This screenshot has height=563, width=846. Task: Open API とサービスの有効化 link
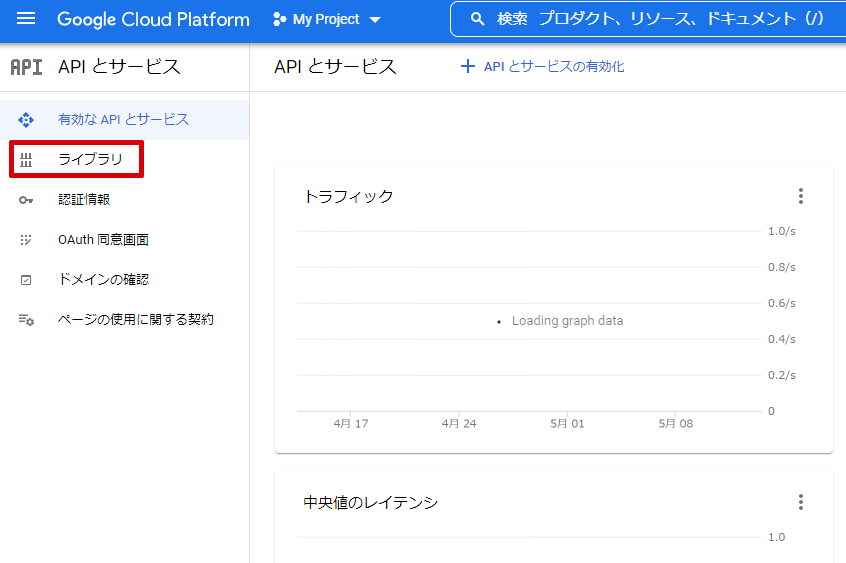click(554, 66)
